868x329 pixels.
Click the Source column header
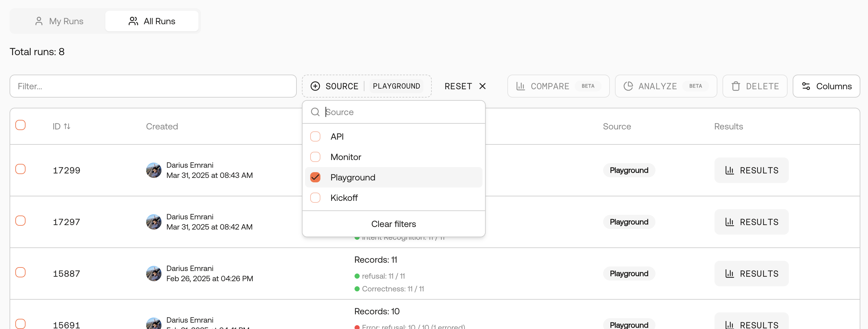[x=617, y=126]
